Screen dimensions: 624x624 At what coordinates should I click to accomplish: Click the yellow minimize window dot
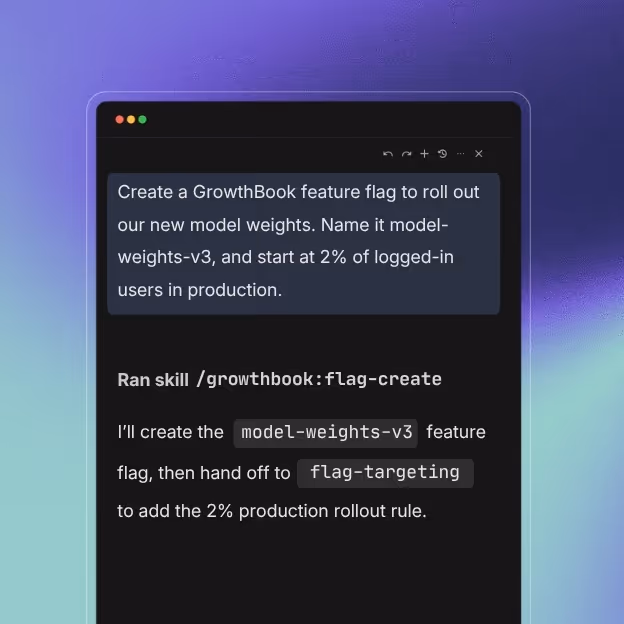131,119
